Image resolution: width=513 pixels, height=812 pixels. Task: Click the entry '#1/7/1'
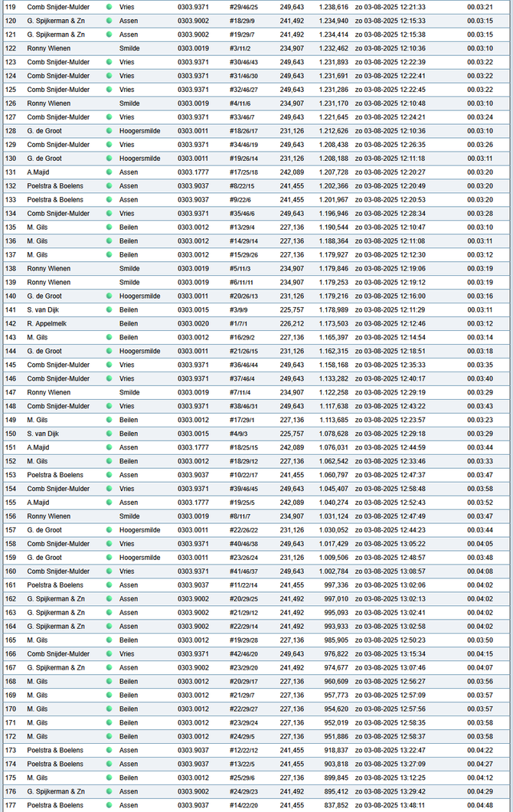click(238, 324)
